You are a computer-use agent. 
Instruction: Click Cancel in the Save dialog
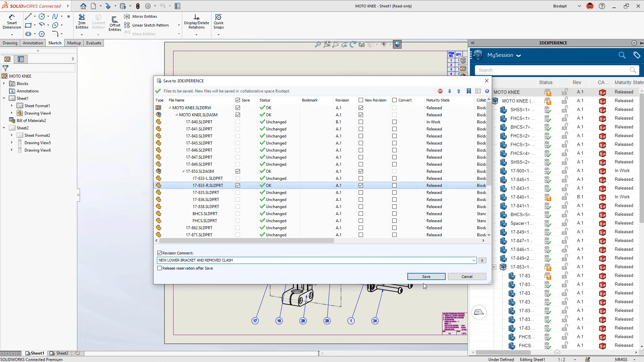coord(467,277)
